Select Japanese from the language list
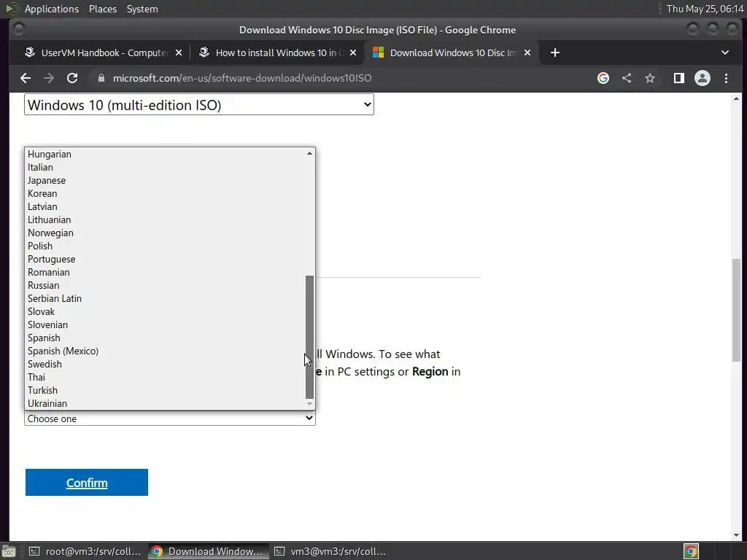This screenshot has width=747, height=560. 166,181
